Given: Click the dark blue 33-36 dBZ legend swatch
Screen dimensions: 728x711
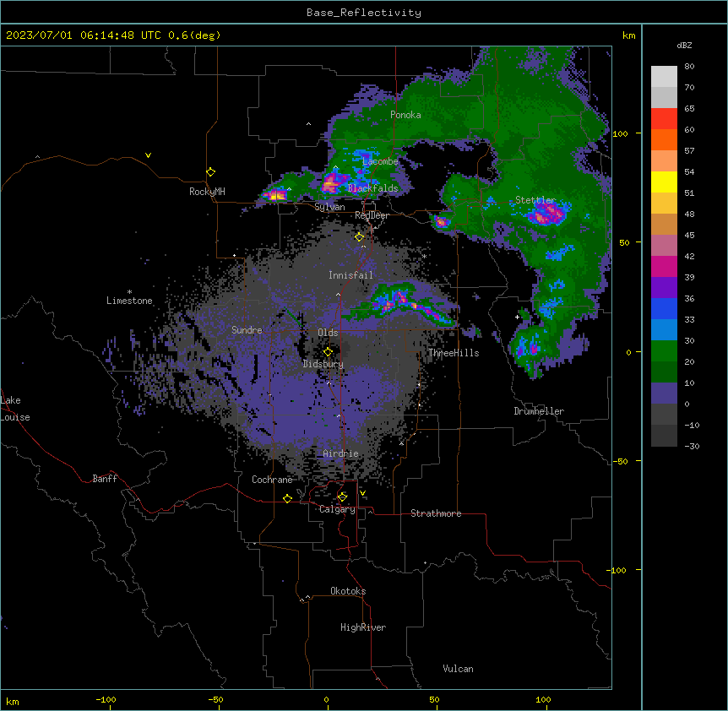Looking at the screenshot, I should [x=664, y=308].
